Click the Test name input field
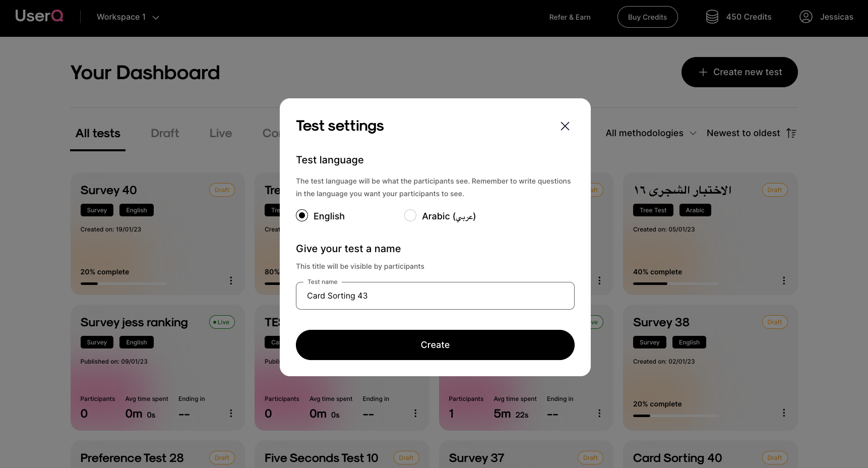The image size is (868, 468). click(435, 296)
